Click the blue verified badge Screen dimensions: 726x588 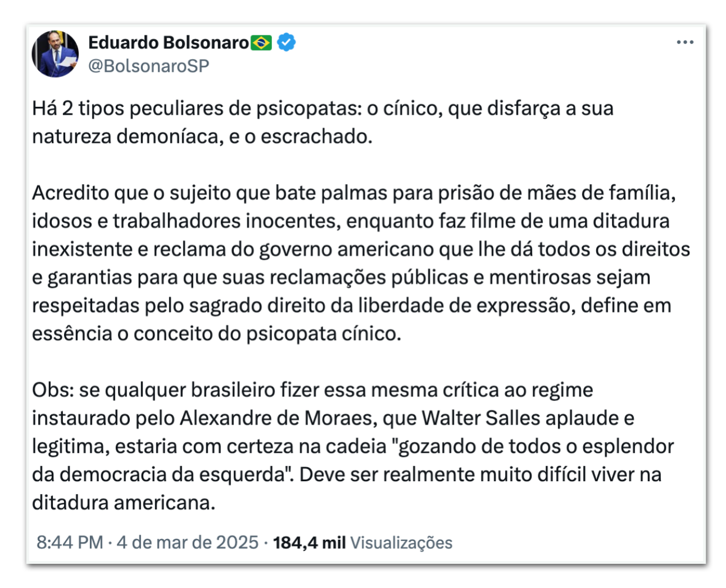click(x=287, y=42)
